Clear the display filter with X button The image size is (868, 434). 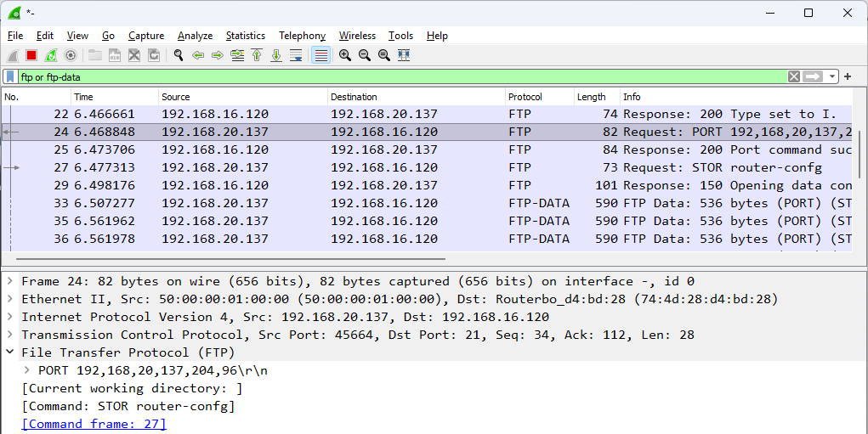(x=794, y=76)
